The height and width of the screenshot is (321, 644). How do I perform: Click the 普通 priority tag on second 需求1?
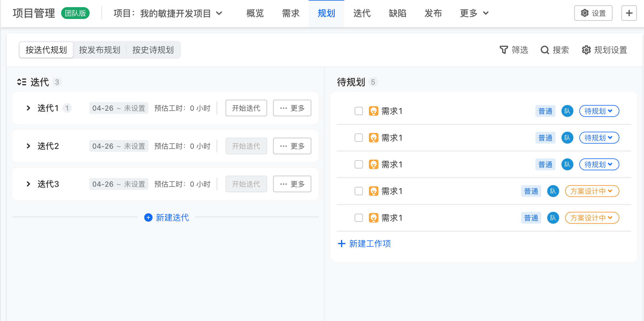pos(545,138)
